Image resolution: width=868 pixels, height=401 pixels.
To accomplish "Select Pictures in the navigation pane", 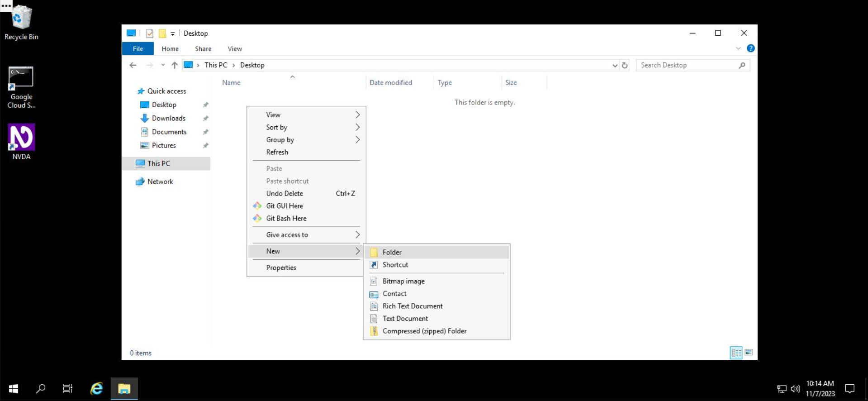I will [164, 145].
